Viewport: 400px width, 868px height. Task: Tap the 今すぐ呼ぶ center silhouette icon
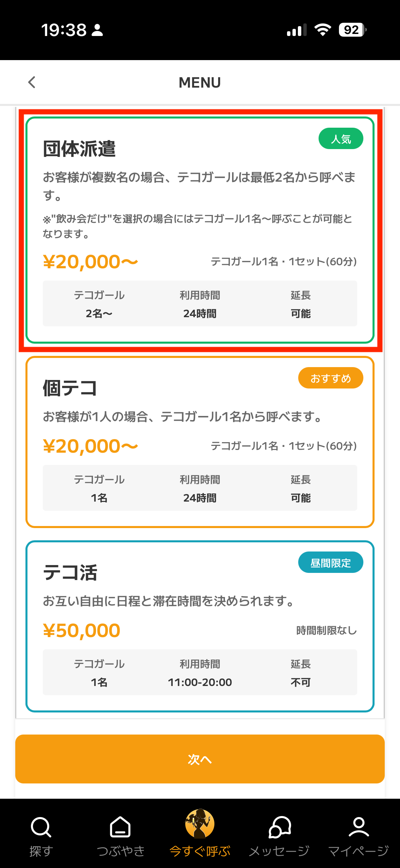tap(200, 824)
